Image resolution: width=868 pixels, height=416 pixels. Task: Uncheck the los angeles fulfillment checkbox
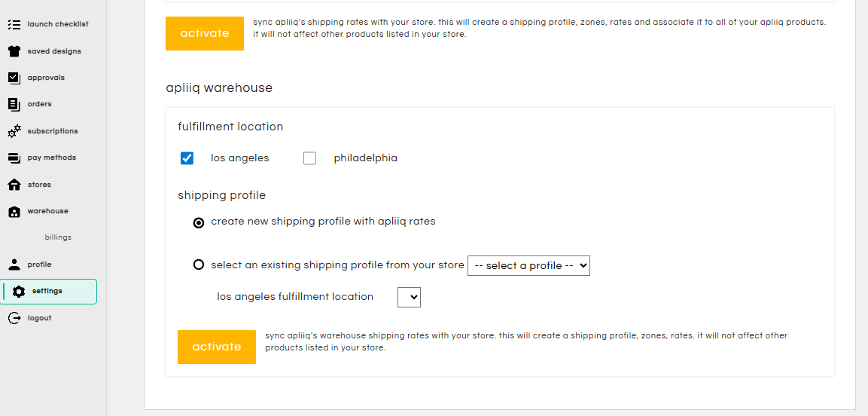point(187,158)
